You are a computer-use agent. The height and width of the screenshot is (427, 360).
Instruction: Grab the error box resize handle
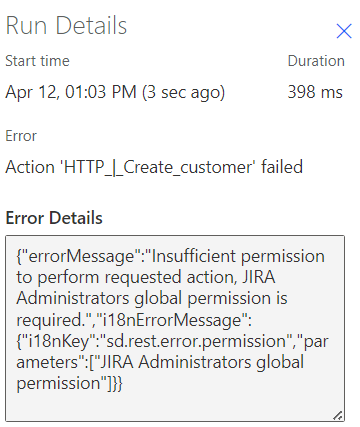click(x=338, y=415)
